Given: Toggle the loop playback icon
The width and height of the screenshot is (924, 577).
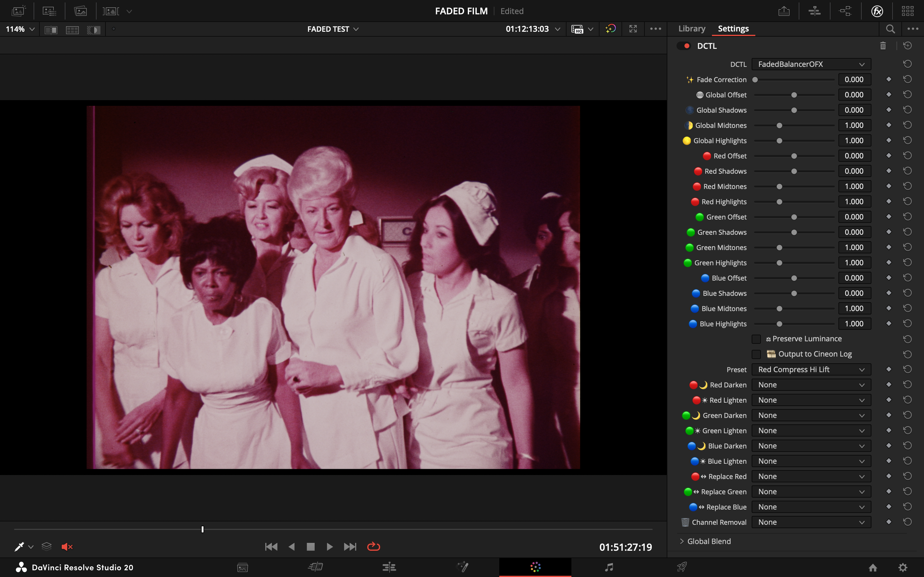Looking at the screenshot, I should coord(373,547).
